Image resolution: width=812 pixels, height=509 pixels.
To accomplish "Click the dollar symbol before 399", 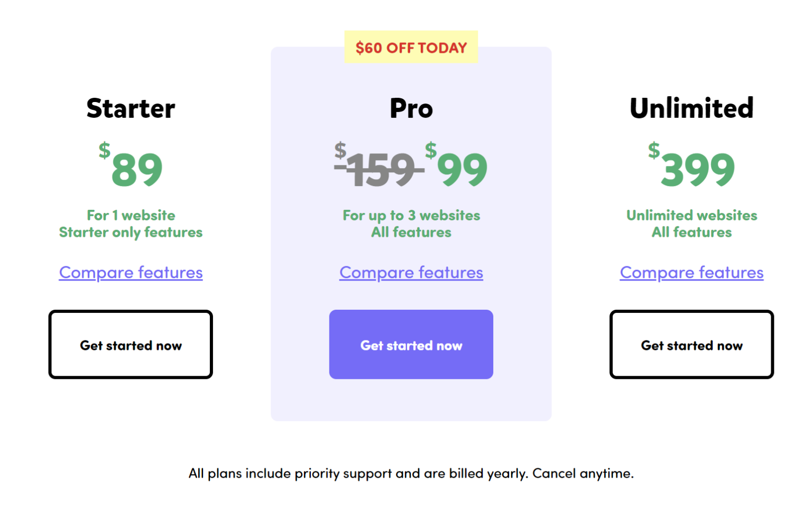I will [654, 151].
